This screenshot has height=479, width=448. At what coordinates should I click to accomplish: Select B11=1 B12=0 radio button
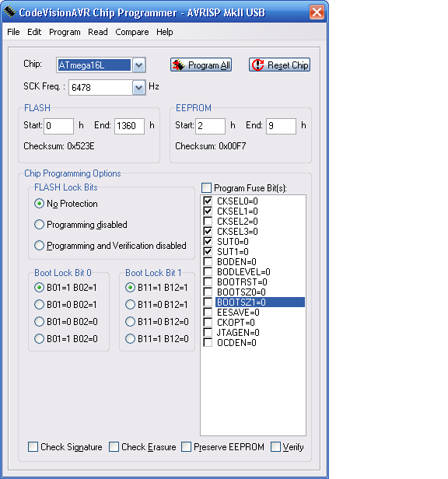(x=130, y=339)
